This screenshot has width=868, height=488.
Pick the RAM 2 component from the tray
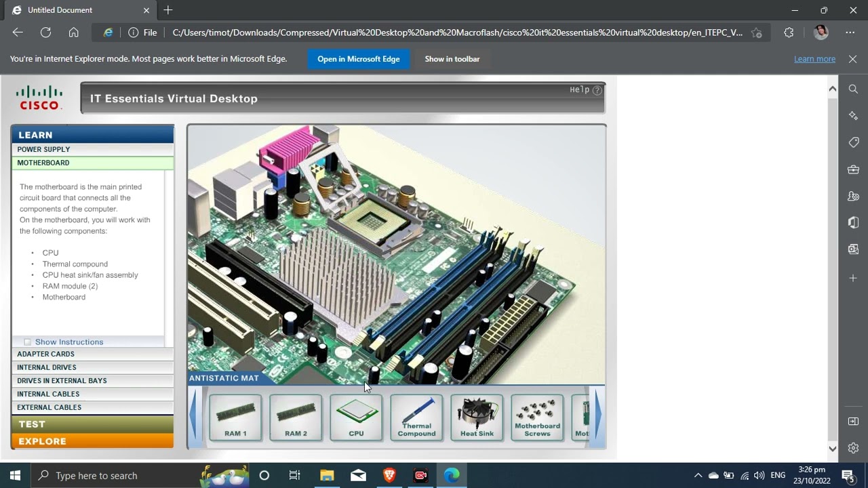point(296,418)
